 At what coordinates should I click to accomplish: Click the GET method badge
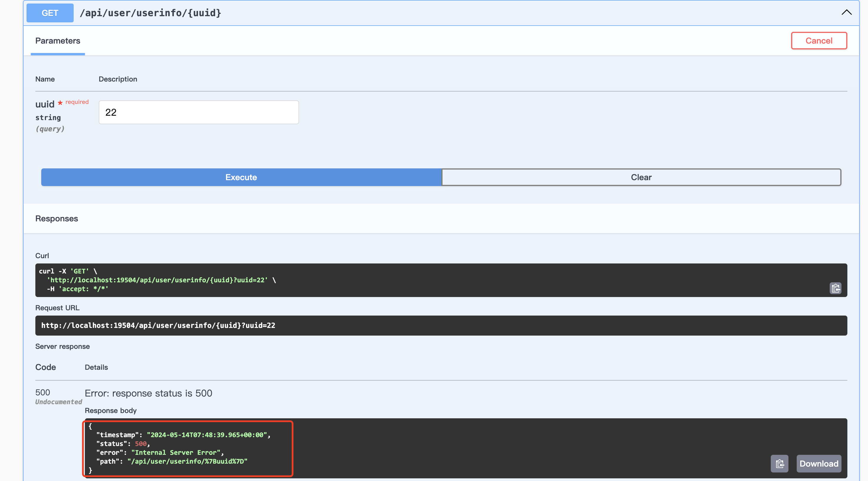tap(50, 13)
